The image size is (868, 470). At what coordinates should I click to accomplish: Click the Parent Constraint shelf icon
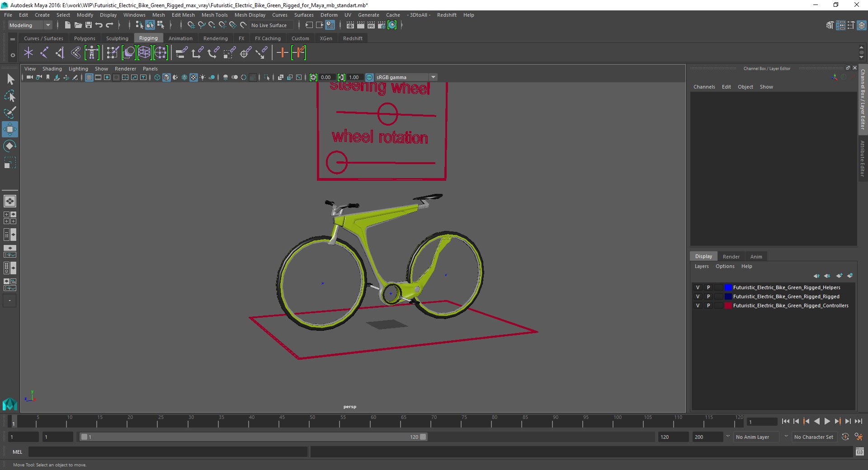[182, 53]
